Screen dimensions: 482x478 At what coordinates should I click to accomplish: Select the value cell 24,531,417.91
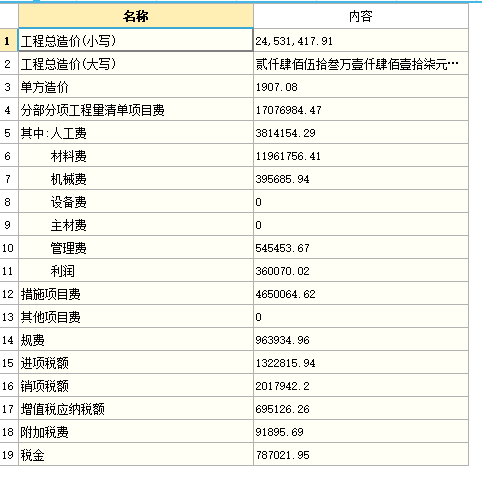pyautogui.click(x=361, y=40)
